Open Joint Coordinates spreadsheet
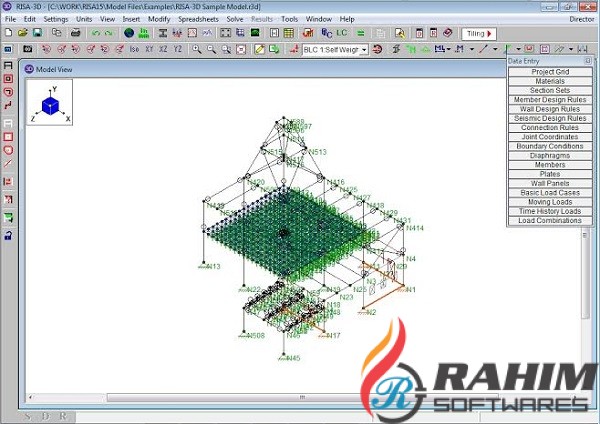Viewport: 600px width, 424px height. tap(550, 137)
